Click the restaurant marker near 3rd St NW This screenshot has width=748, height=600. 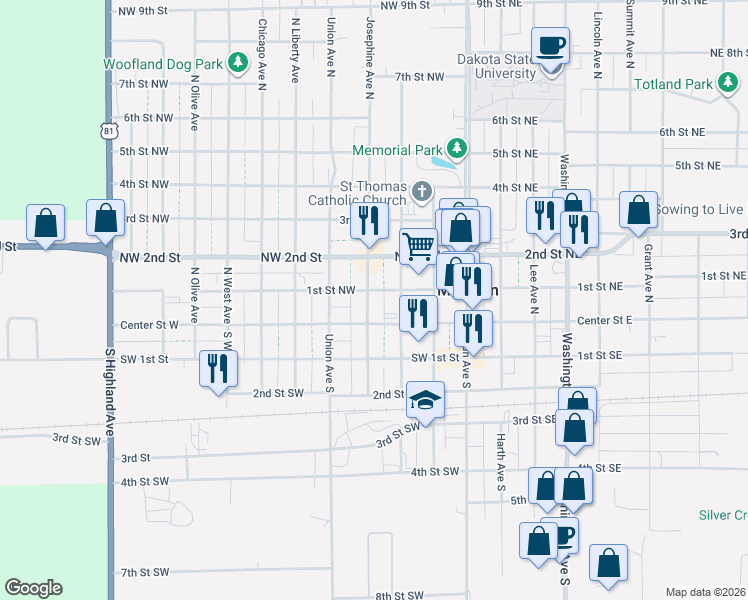pos(369,221)
